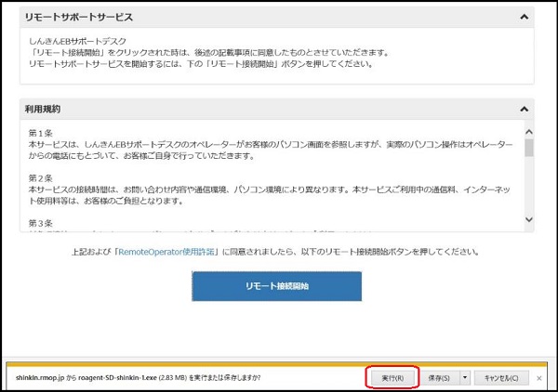Viewport: 558px width, 392px height.
Task: Click the しんきんEBサポートデスク text line
Action: point(76,41)
